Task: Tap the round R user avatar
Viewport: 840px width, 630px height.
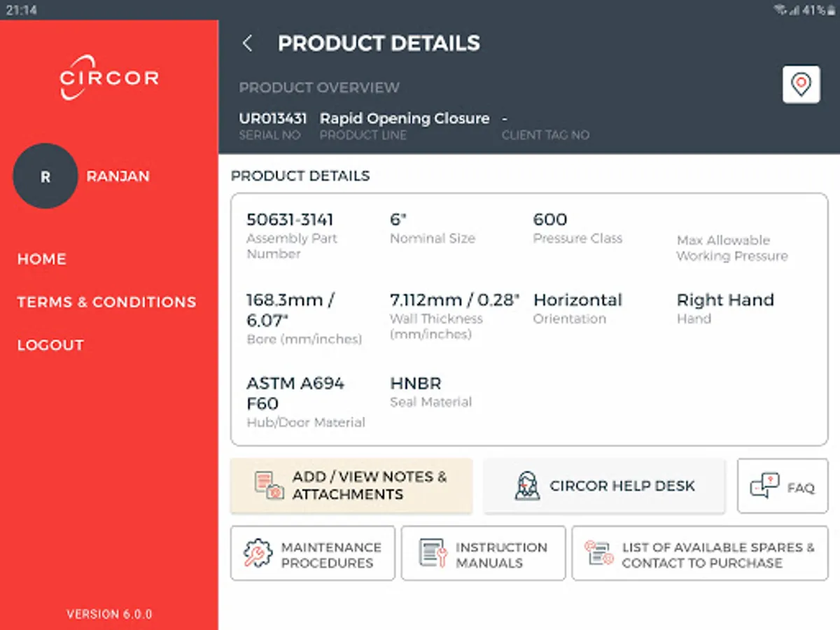Action: pos(45,176)
